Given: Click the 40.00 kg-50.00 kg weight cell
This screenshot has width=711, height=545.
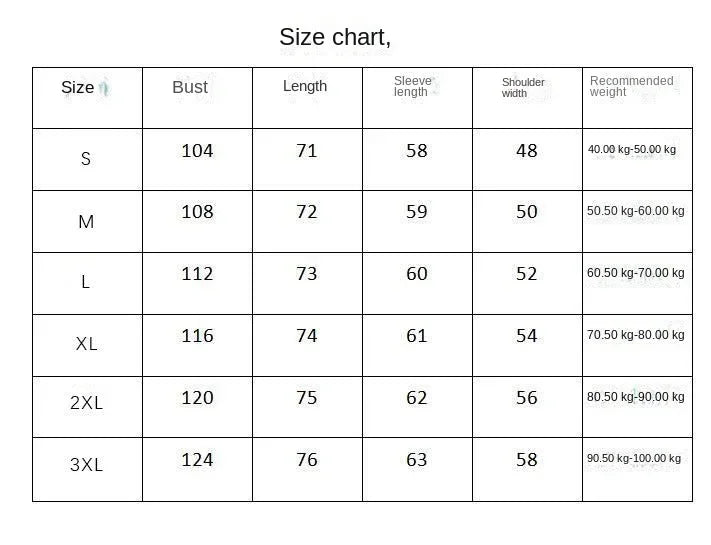Looking at the screenshot, I should click(632, 150).
